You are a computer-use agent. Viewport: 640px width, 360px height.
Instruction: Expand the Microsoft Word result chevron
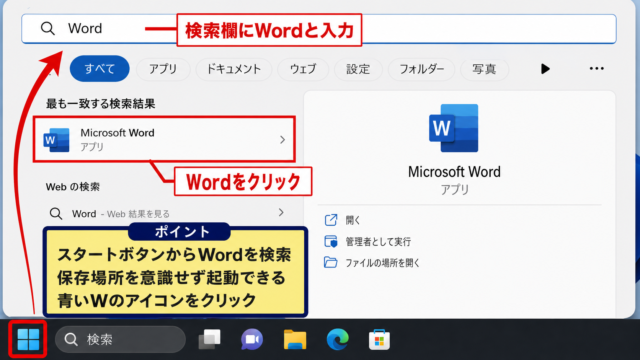point(282,140)
